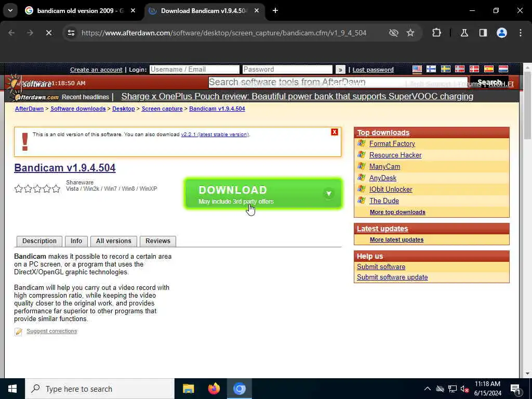Select the Dutch flag language icon
532x399 pixels.
[503, 69]
